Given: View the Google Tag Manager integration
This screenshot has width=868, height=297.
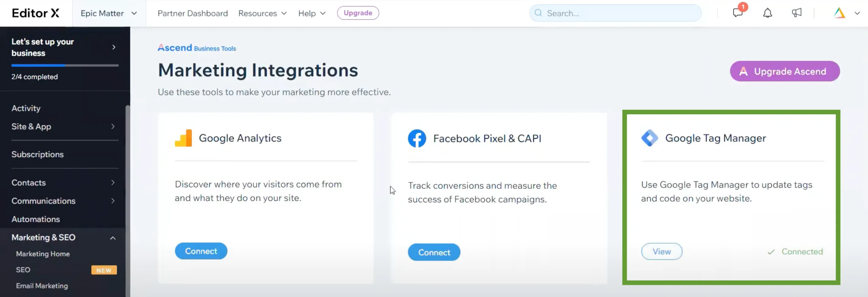Looking at the screenshot, I should 662,252.
